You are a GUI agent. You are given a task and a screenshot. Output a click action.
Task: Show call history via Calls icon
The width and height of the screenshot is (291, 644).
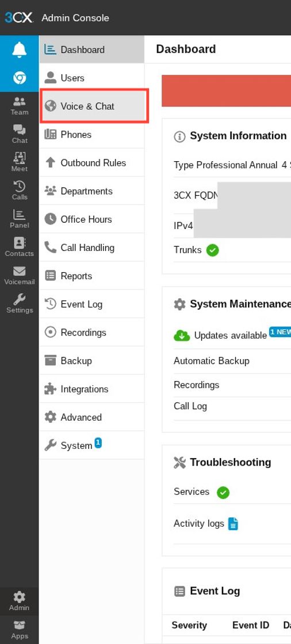(20, 191)
